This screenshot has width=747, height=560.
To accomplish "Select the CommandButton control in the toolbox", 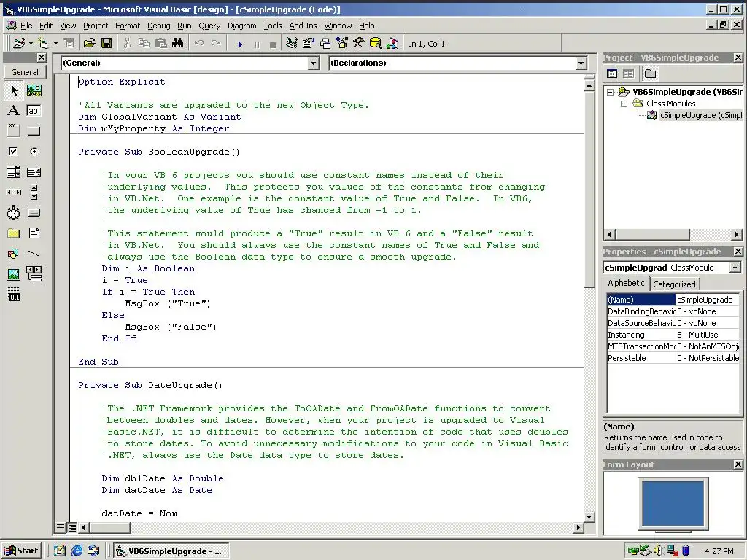I will (x=34, y=131).
